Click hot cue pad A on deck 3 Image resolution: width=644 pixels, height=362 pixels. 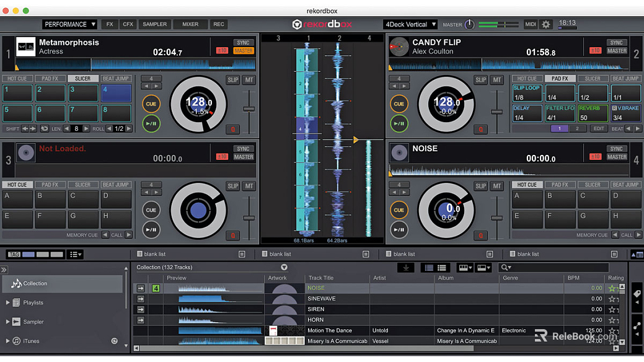[17, 199]
